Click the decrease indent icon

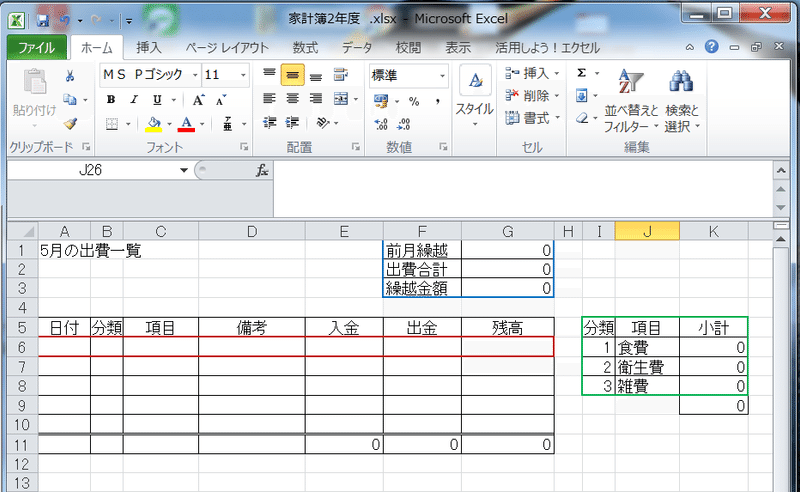click(269, 123)
